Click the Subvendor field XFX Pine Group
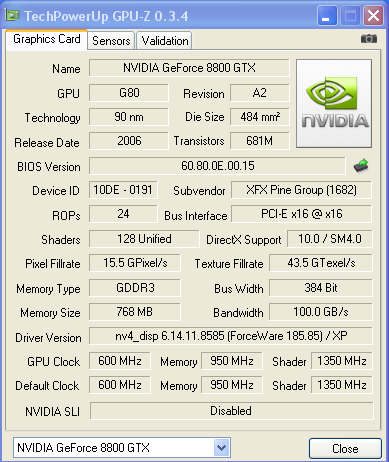The height and width of the screenshot is (462, 389). coord(301,190)
